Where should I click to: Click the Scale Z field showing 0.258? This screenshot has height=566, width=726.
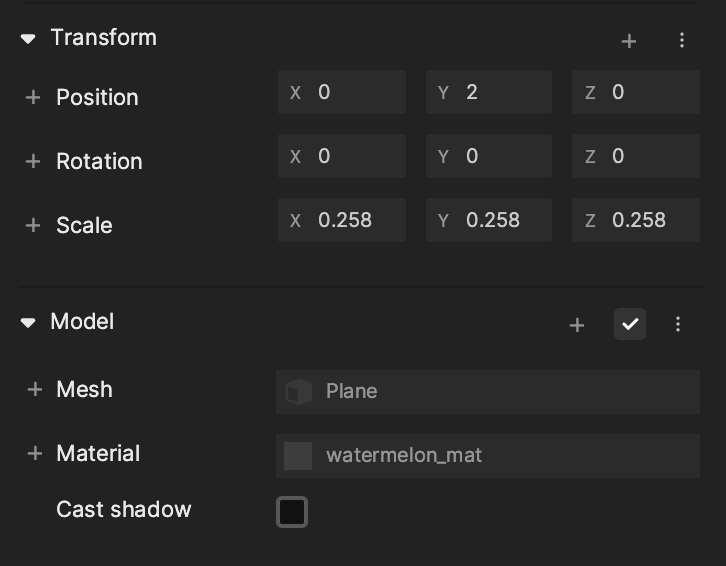pos(636,220)
